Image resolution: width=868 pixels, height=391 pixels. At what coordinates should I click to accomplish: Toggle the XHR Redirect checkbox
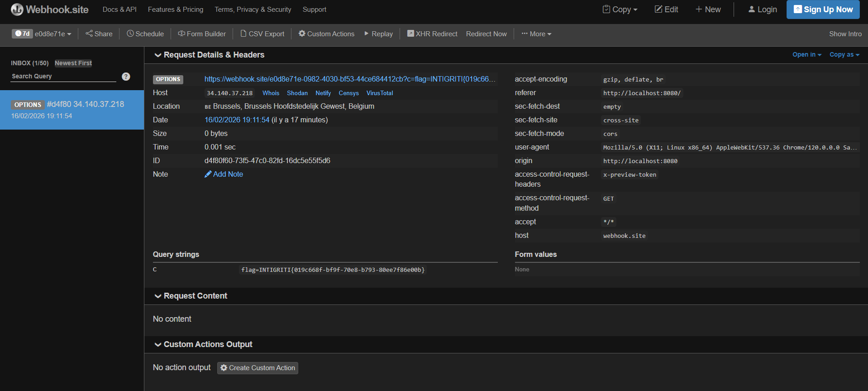pyautogui.click(x=410, y=34)
